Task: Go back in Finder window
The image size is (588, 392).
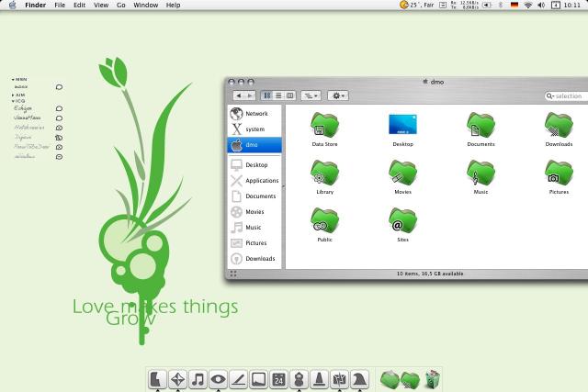Action: [x=239, y=95]
